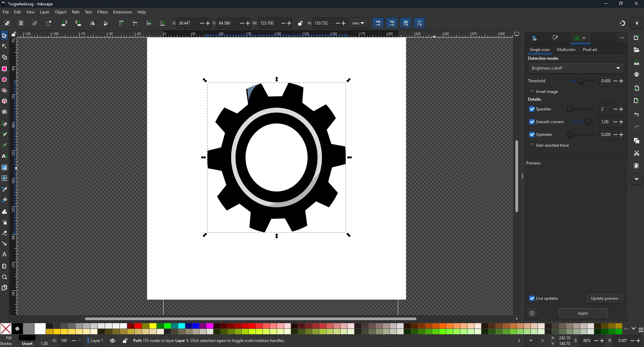
Task: Open the Detection mode Brightness cutoff dropdown
Action: 576,68
